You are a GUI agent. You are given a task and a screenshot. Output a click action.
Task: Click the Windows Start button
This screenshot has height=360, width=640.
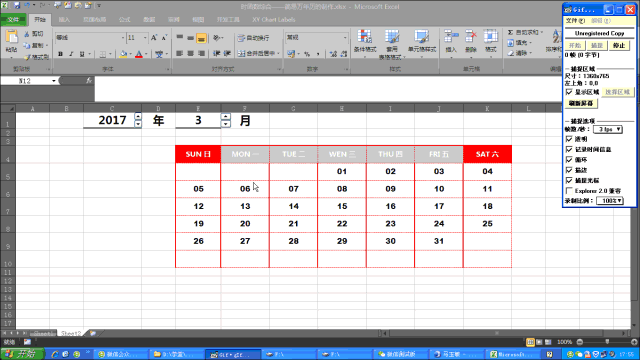22,354
